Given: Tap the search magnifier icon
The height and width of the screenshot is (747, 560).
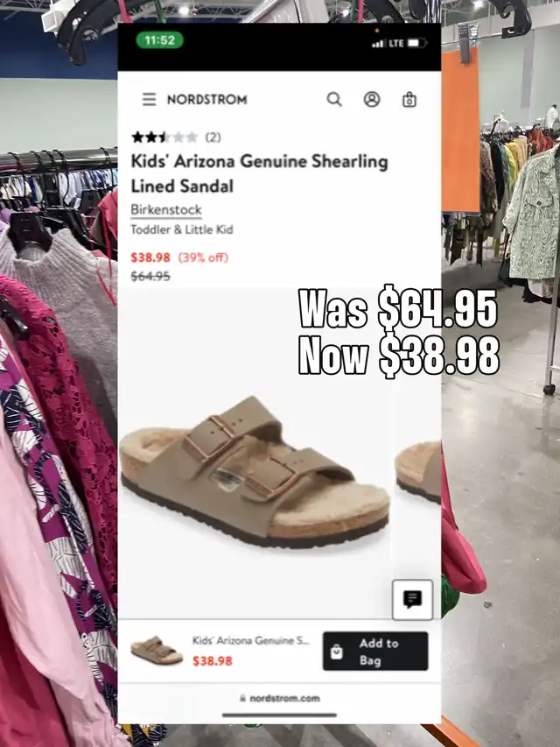Looking at the screenshot, I should (x=334, y=99).
